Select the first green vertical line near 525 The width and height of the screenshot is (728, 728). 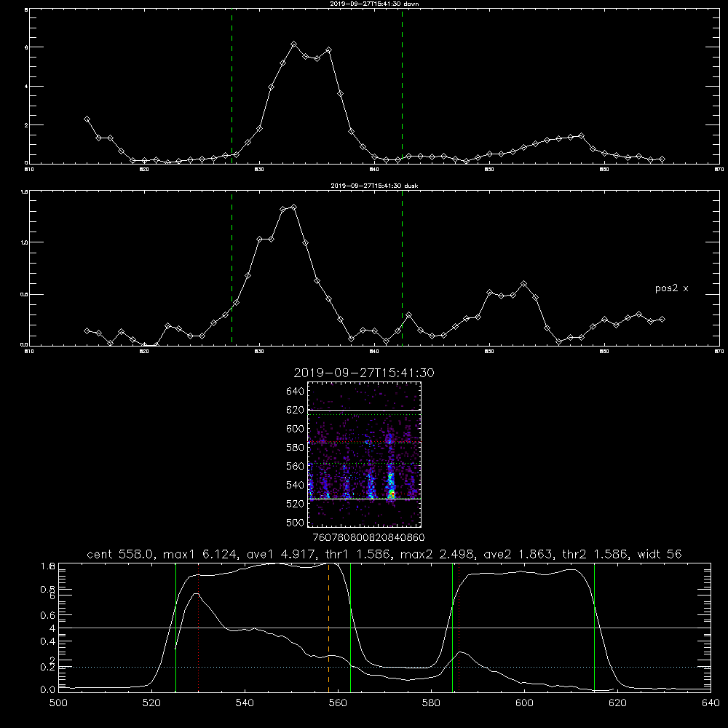pos(175,628)
